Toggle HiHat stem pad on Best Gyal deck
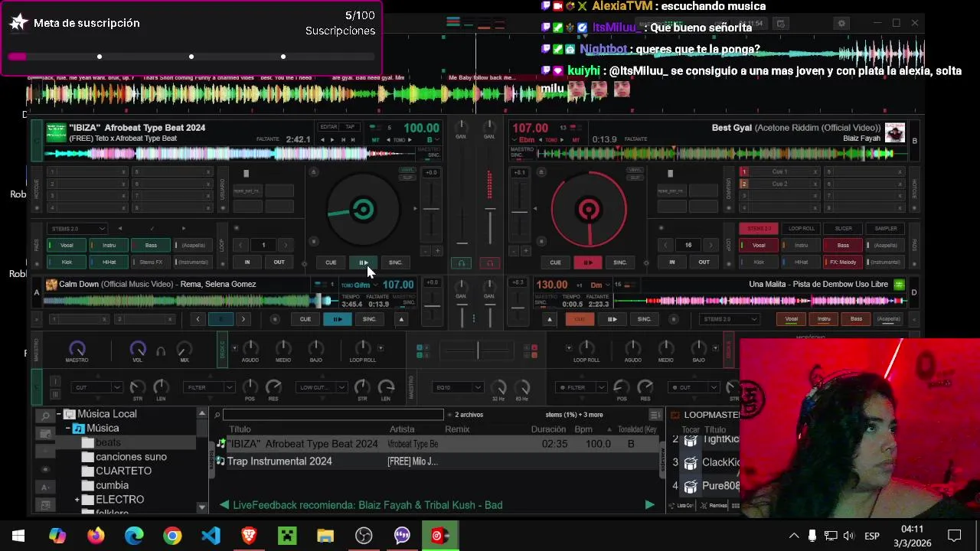Viewport: 980px width, 551px height. tap(801, 262)
